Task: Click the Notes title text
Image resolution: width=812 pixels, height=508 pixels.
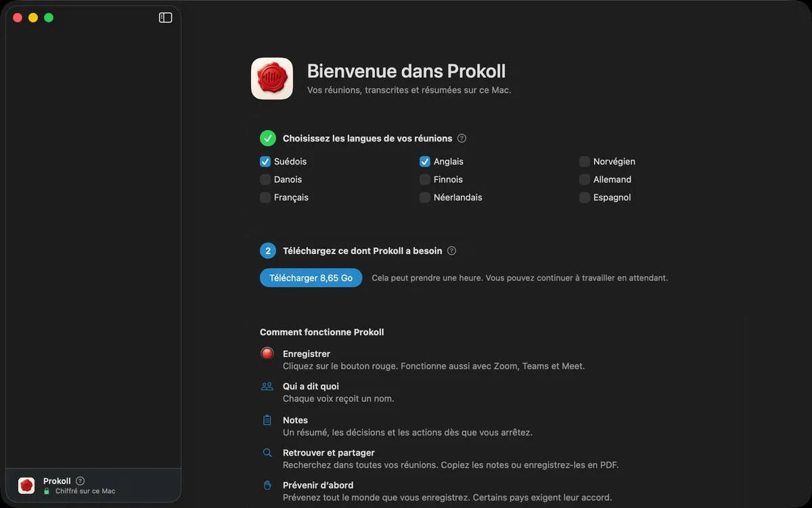Action: [296, 420]
